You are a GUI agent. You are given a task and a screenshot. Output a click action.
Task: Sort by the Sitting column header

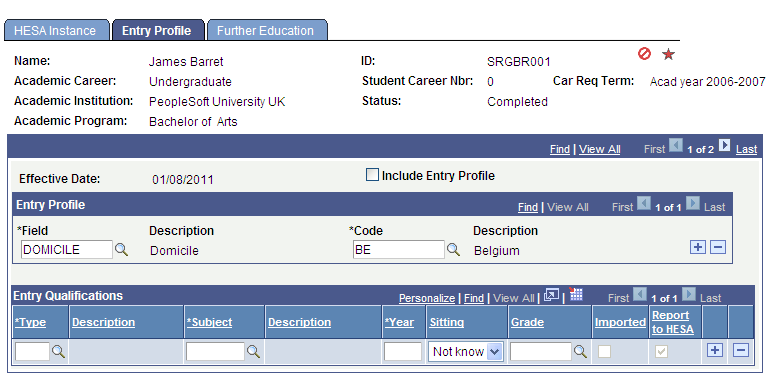click(x=447, y=322)
